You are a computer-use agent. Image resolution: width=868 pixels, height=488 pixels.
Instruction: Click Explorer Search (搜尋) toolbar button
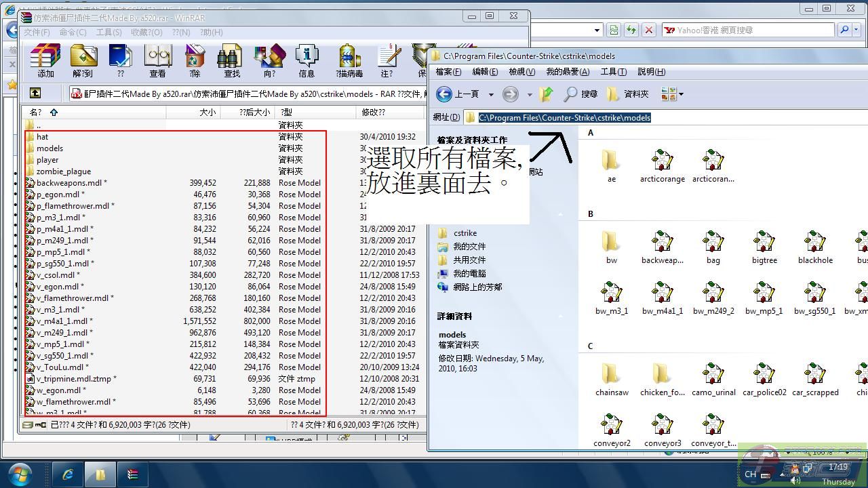point(580,94)
